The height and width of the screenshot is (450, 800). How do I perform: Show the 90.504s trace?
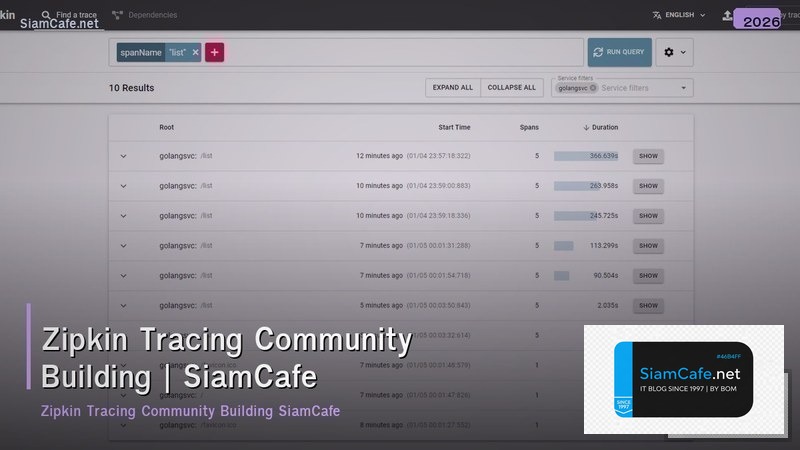(648, 276)
